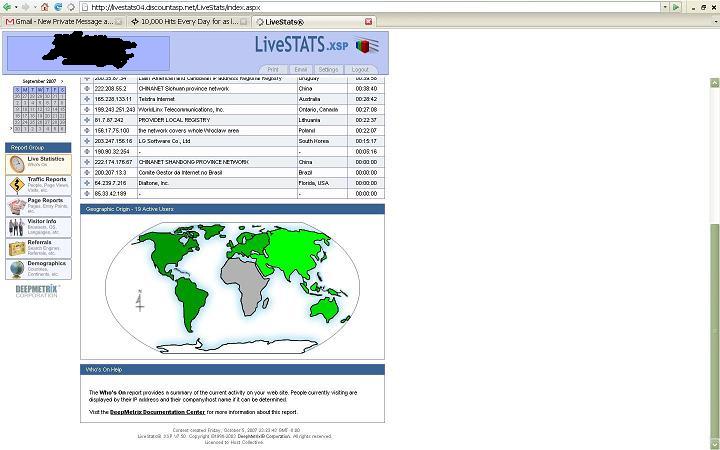Image resolution: width=720 pixels, height=450 pixels.
Task: Expand the WorldLinx Telecommunications row
Action: [87, 110]
